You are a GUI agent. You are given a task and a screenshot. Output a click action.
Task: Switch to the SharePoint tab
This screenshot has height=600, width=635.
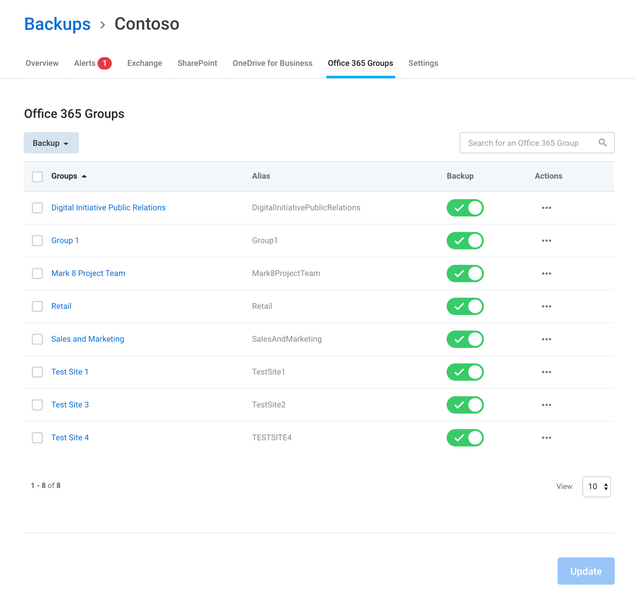click(197, 63)
